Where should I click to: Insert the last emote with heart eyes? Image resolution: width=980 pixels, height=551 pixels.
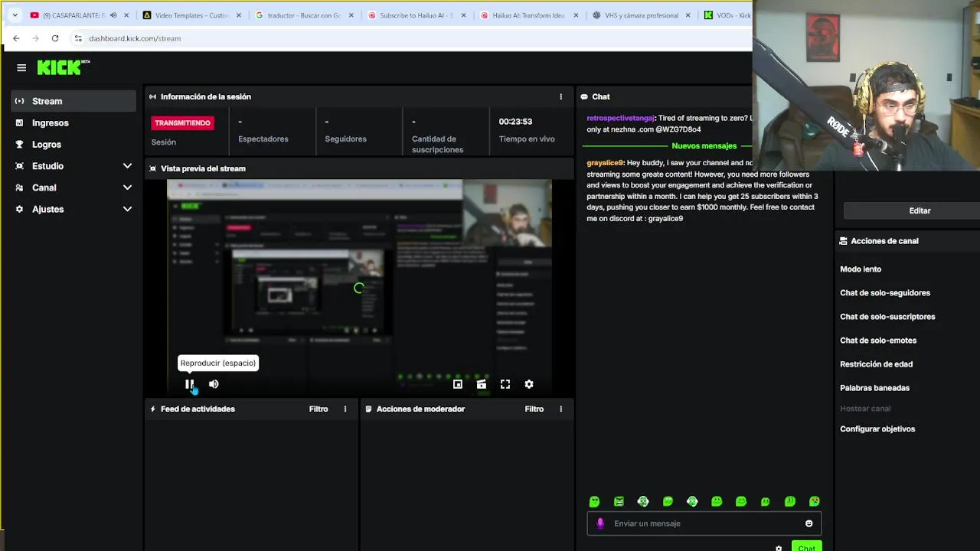pyautogui.click(x=815, y=501)
